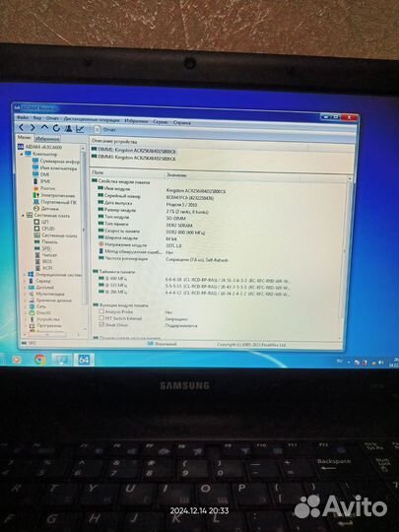Select the SPD tree item
This screenshot has height=532, width=399.
point(42,248)
